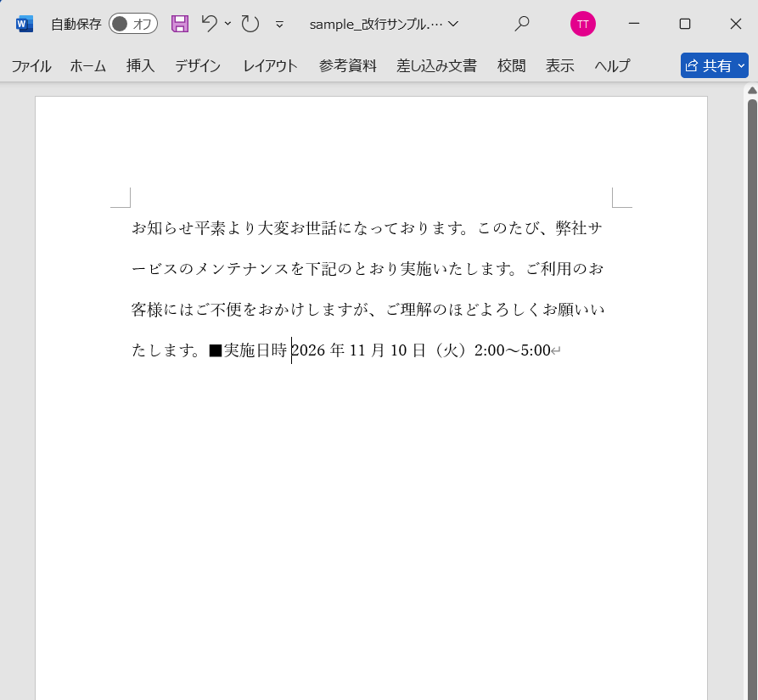
Task: Open the レイアウト tab
Action: tap(270, 65)
